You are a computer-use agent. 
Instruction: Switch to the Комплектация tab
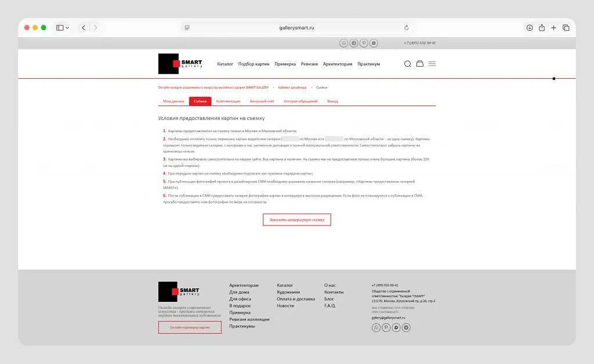(228, 101)
